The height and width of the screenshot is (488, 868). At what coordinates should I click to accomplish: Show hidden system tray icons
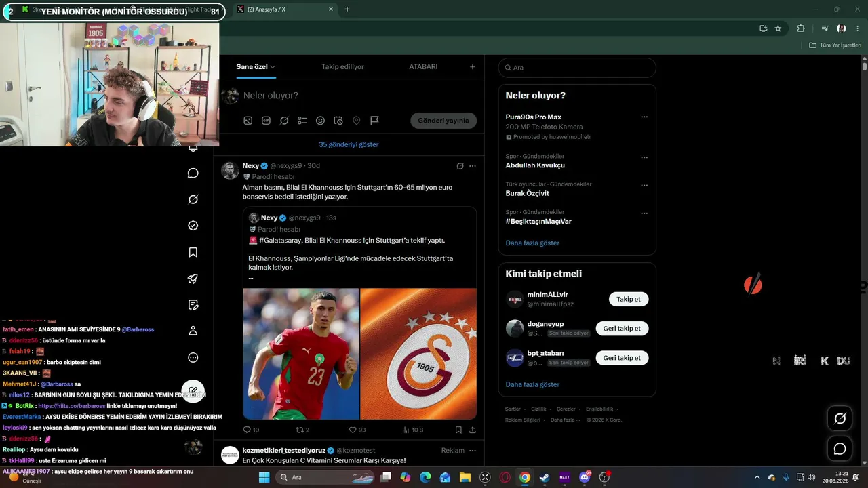point(757,477)
